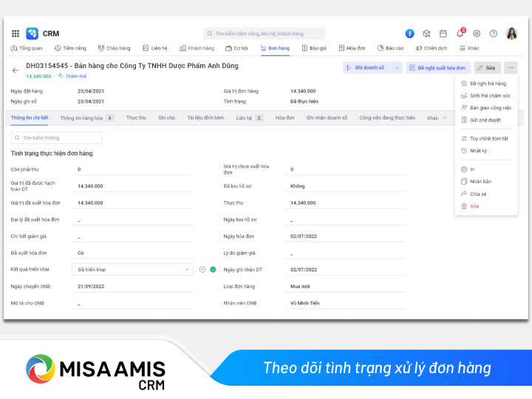Open the Kết quả triển khai dropdown
Image resolution: width=532 pixels, height=399 pixels.
point(132,270)
